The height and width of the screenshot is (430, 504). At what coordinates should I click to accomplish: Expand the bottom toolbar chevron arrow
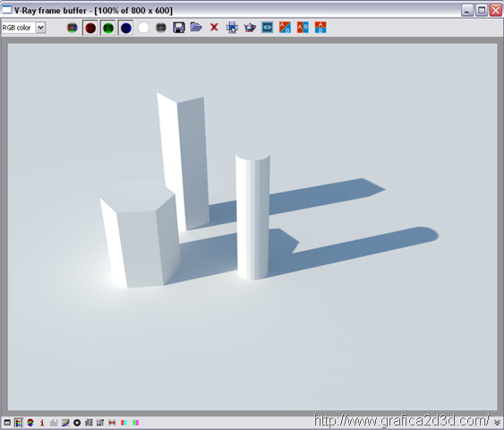tap(497, 423)
